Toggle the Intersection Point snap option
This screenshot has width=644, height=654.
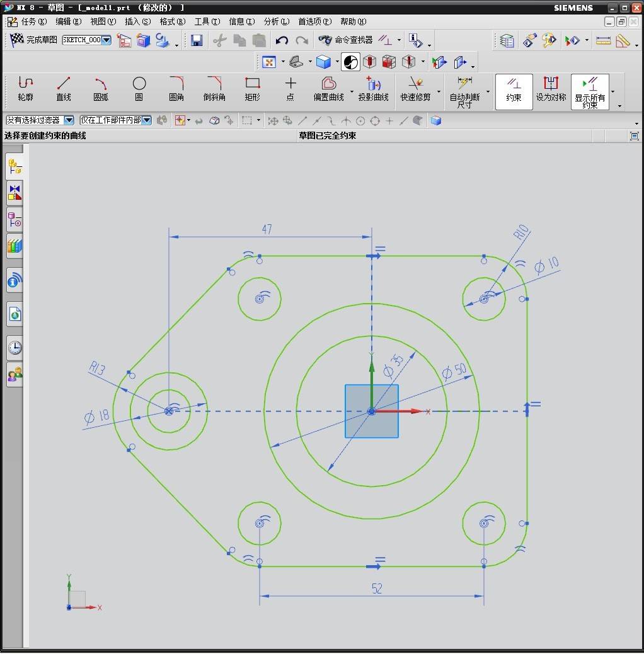[x=346, y=121]
